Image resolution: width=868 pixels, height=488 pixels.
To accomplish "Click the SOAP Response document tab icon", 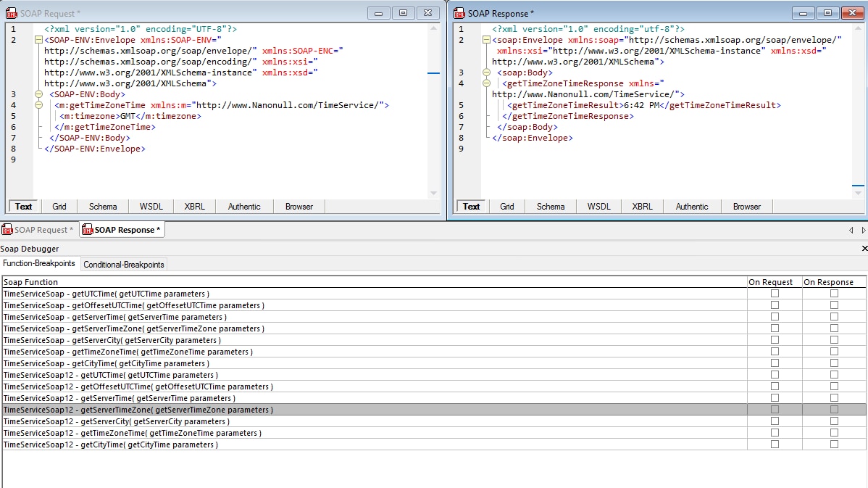I will click(x=88, y=229).
